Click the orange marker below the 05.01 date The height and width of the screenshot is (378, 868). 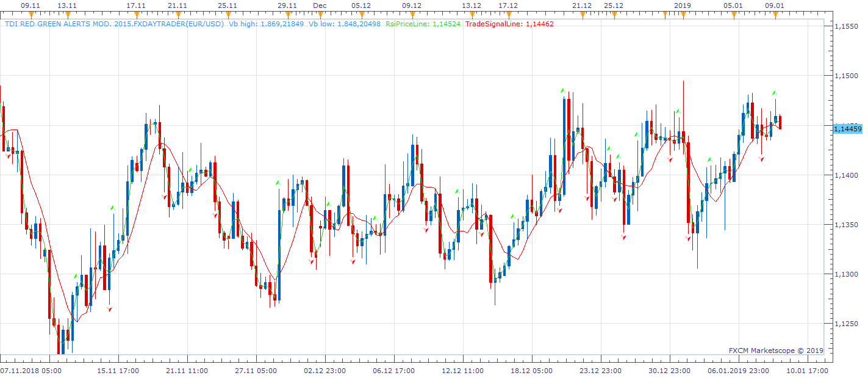click(x=733, y=15)
